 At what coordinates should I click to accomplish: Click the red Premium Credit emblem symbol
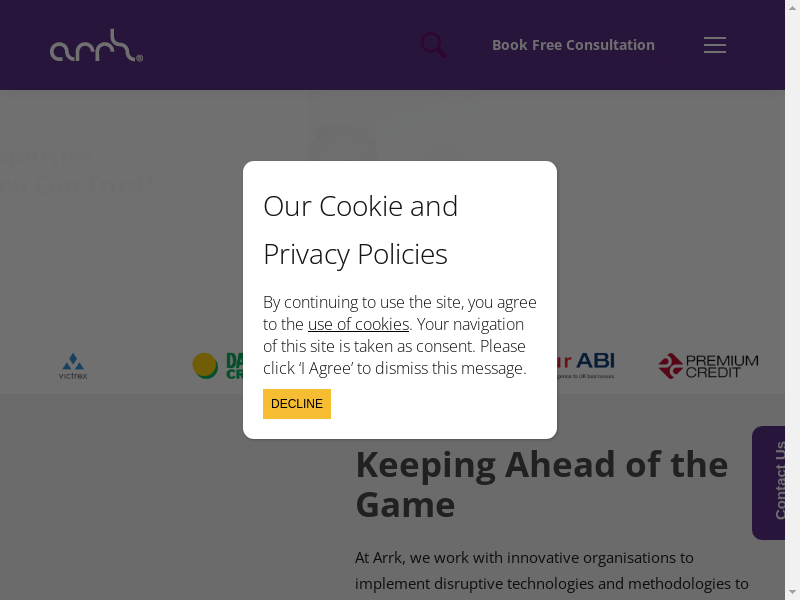[670, 366]
